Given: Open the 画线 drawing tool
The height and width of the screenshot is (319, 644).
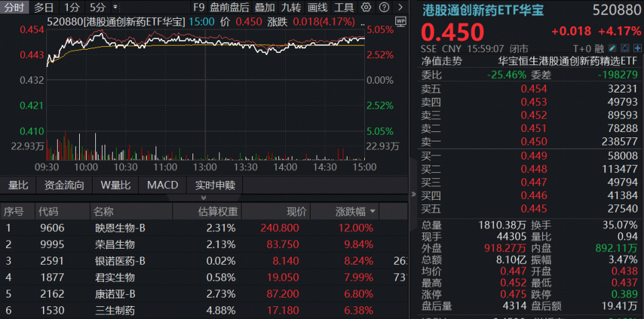Looking at the screenshot, I should (x=317, y=7).
